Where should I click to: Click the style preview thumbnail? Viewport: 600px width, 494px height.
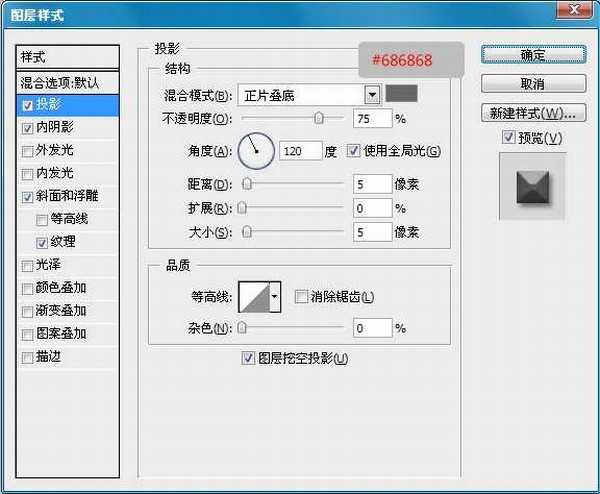[532, 186]
